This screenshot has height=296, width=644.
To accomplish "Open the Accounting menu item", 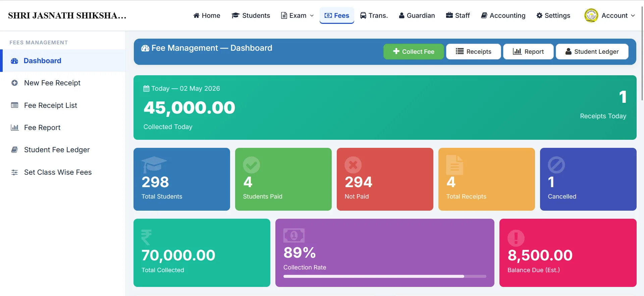I will click(503, 15).
